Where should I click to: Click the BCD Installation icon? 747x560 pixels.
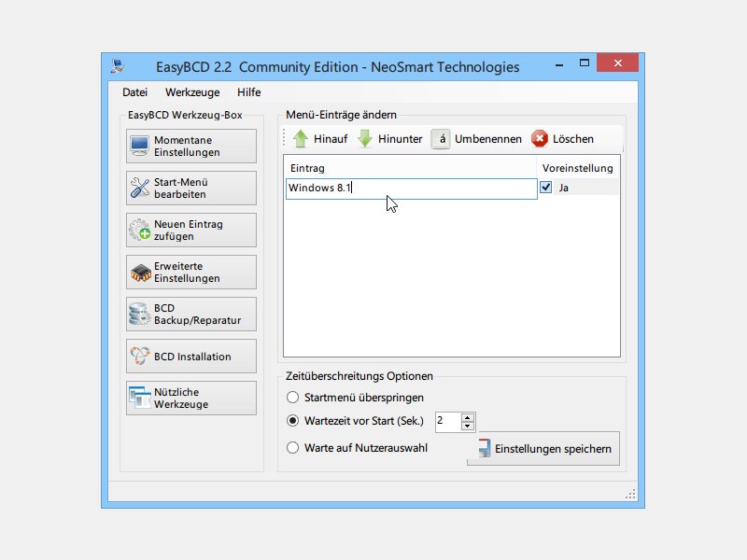139,357
